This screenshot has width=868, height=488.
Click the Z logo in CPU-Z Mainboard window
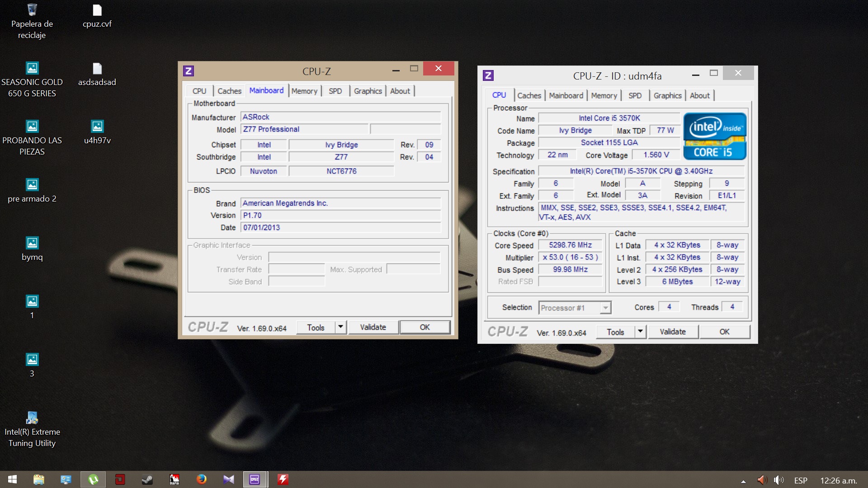click(189, 71)
